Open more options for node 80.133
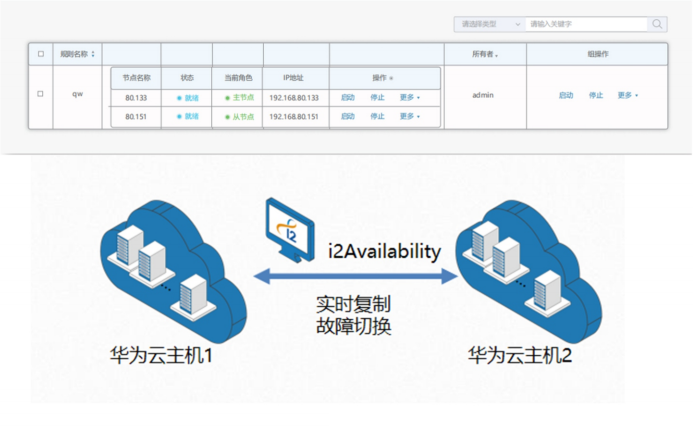The width and height of the screenshot is (693, 428). (x=410, y=97)
